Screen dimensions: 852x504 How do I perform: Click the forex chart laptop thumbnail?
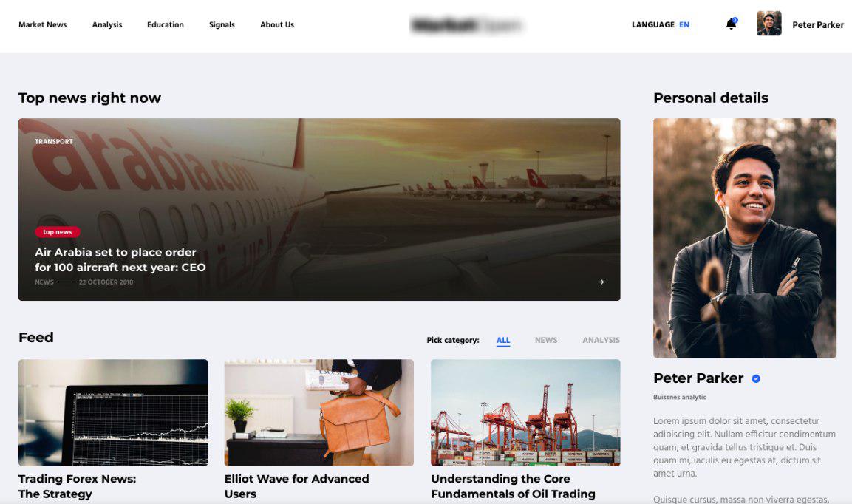pyautogui.click(x=113, y=412)
